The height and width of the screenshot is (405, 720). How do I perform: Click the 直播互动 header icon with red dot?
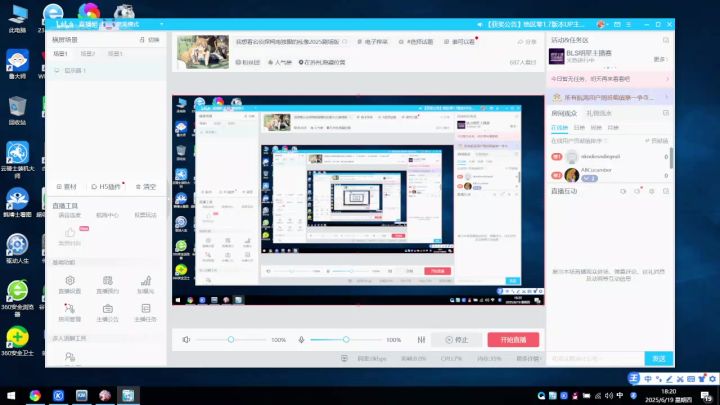coord(637,191)
